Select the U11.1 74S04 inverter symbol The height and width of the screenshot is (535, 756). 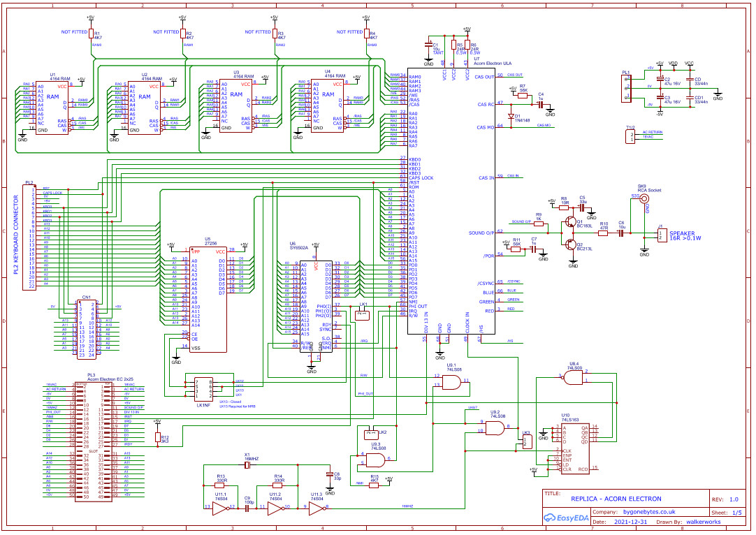(x=220, y=508)
